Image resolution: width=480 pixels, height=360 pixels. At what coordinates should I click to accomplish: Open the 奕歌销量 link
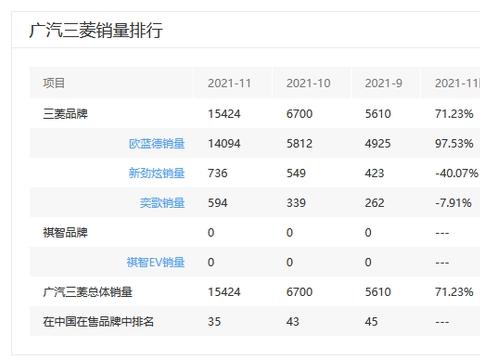click(x=162, y=203)
